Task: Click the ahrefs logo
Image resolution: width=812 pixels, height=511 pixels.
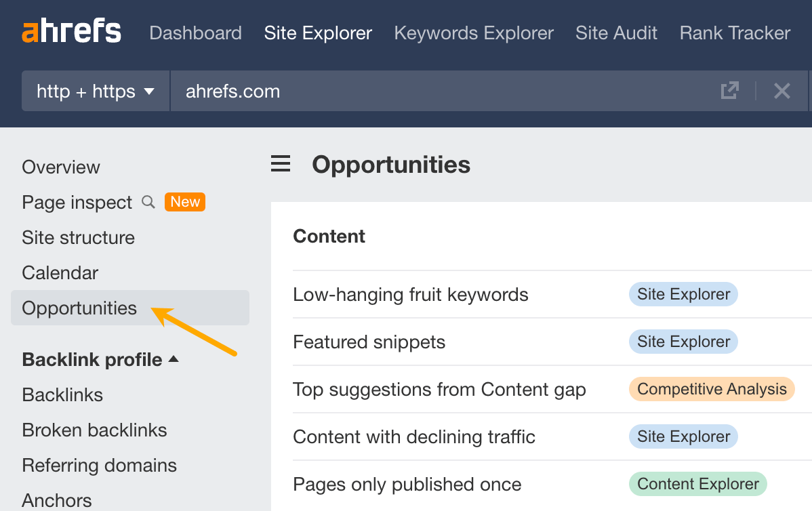Action: 71,30
